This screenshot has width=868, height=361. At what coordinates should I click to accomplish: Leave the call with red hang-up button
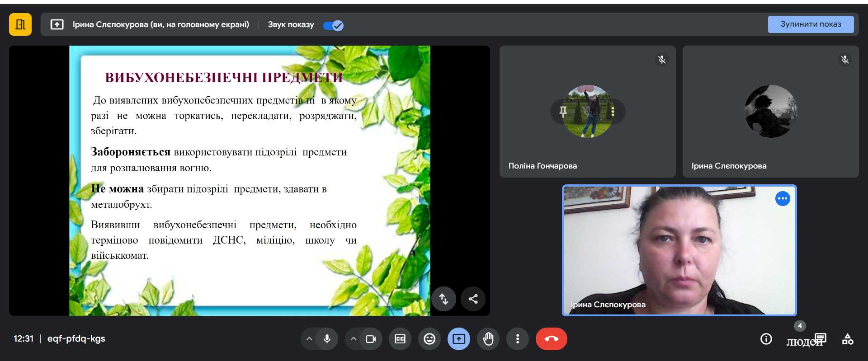tap(552, 339)
